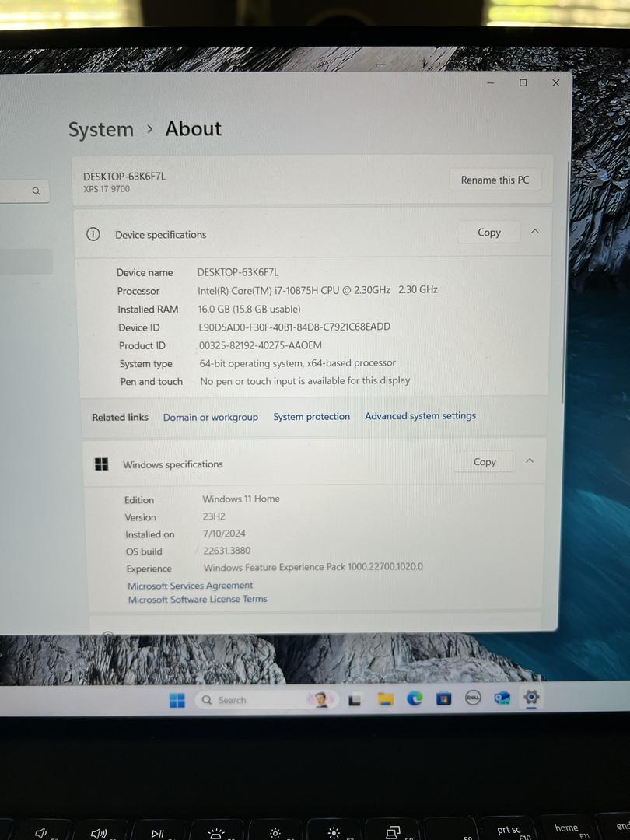Close the Settings window

[x=555, y=82]
